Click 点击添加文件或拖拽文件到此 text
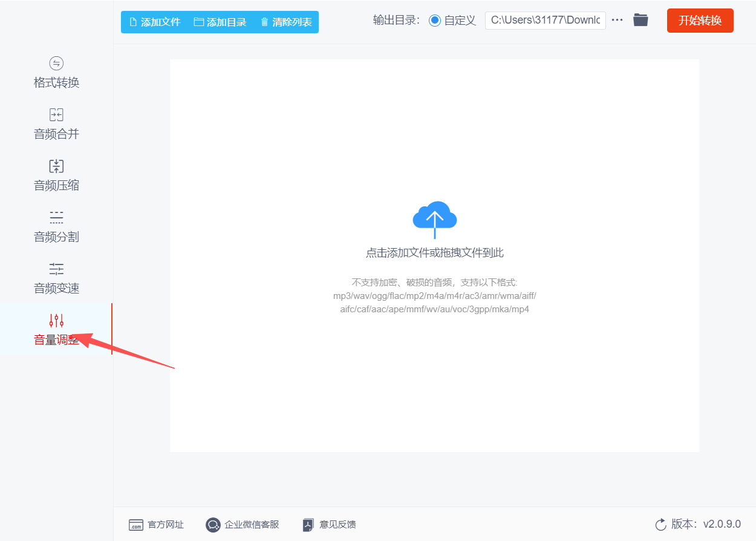The width and height of the screenshot is (756, 541). coord(434,253)
